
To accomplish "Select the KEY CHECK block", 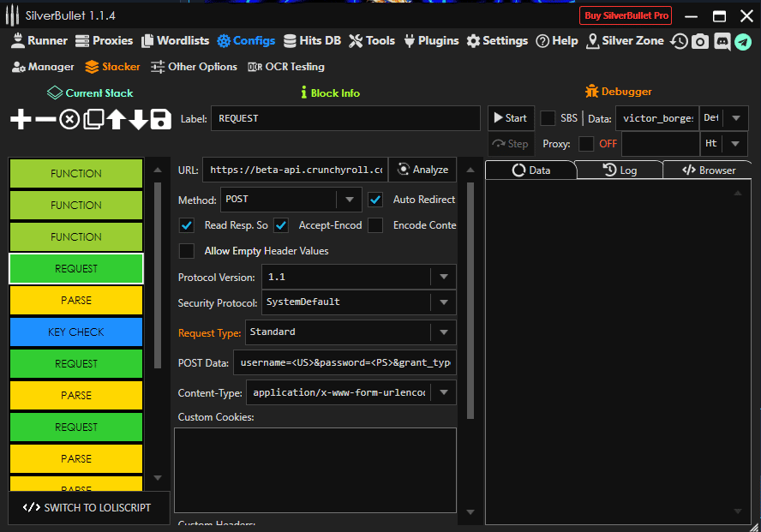I will [76, 332].
